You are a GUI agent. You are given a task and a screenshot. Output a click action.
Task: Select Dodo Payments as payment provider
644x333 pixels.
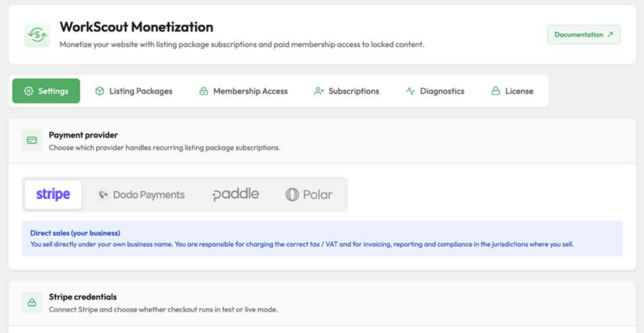click(x=140, y=195)
